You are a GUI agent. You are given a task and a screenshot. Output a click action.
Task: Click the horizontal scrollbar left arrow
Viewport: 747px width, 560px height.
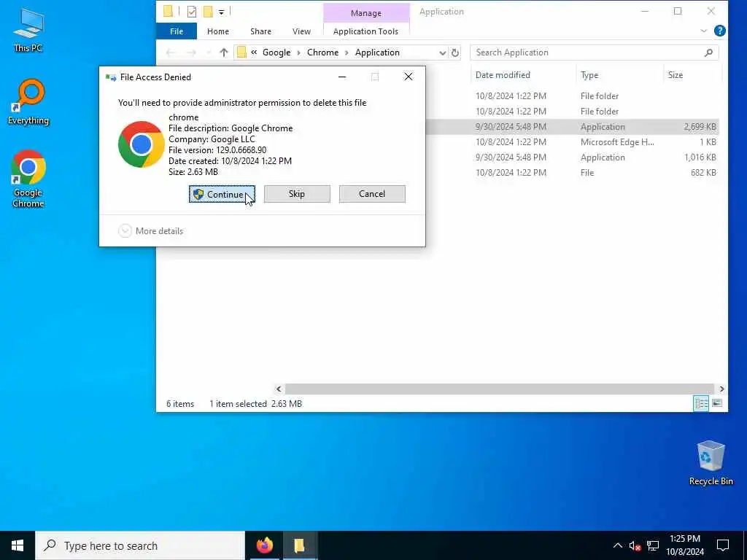click(x=279, y=389)
